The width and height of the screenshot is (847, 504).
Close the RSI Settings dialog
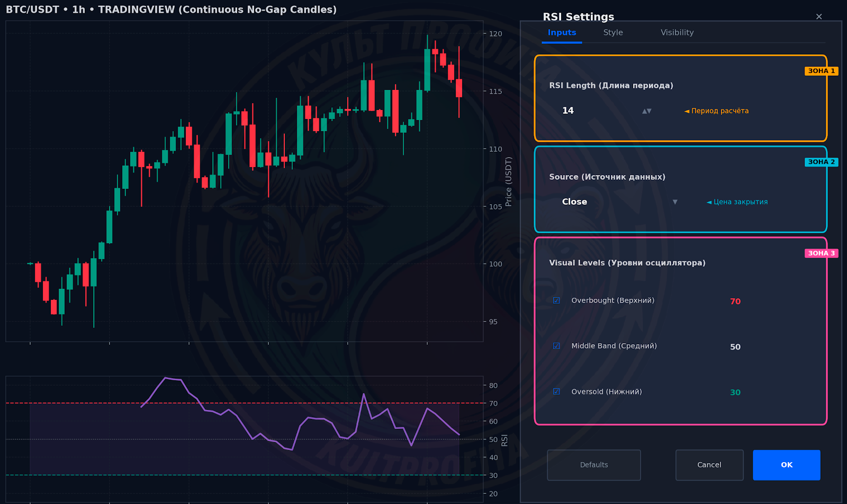tap(819, 17)
